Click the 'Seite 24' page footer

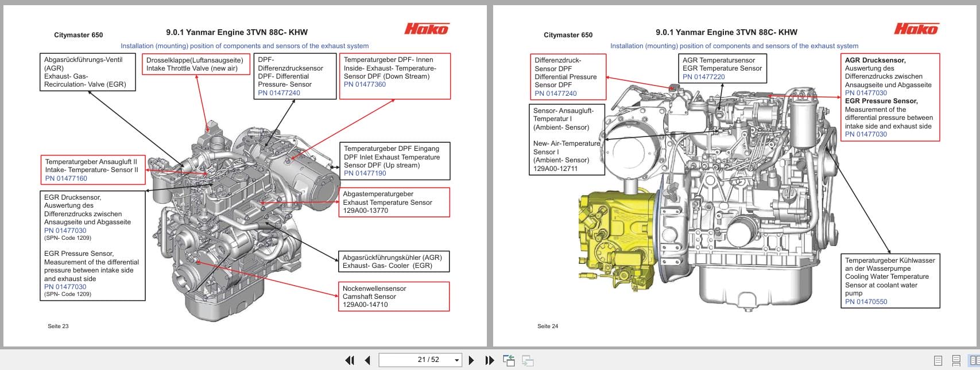point(548,326)
